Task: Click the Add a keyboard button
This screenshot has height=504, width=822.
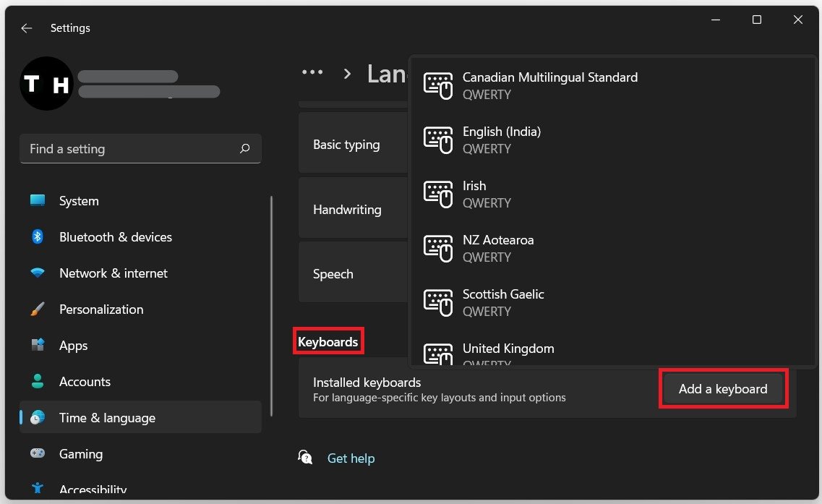Action: coord(723,389)
